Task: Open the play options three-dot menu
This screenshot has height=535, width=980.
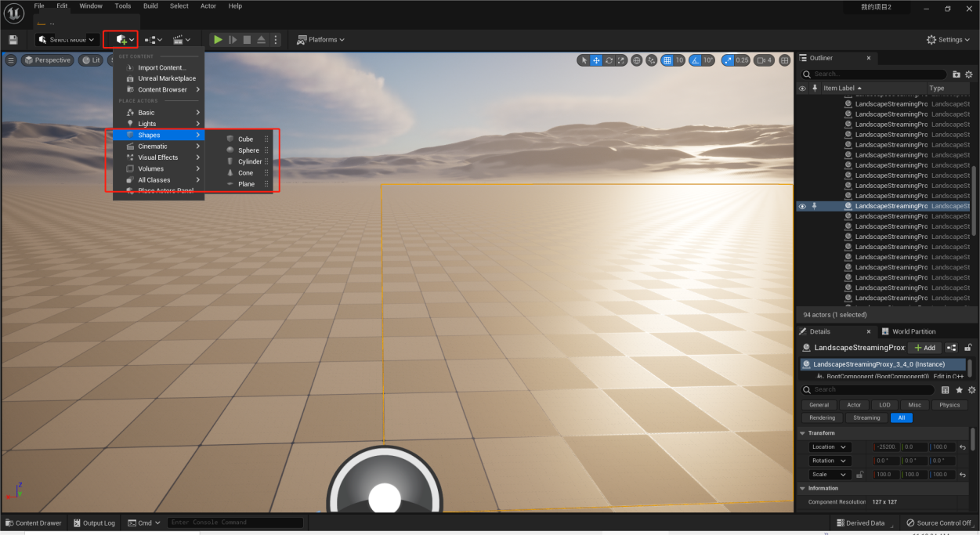Action: click(275, 39)
